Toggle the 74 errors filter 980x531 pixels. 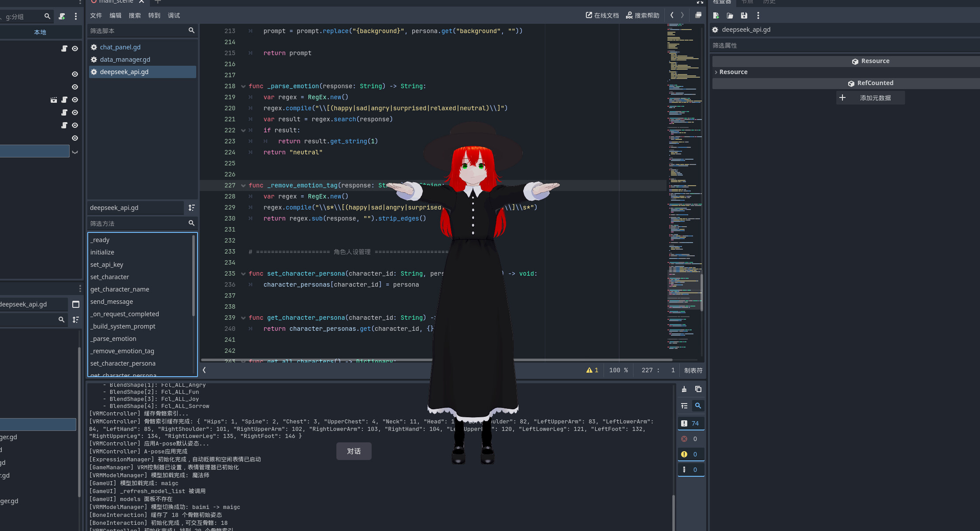(691, 423)
